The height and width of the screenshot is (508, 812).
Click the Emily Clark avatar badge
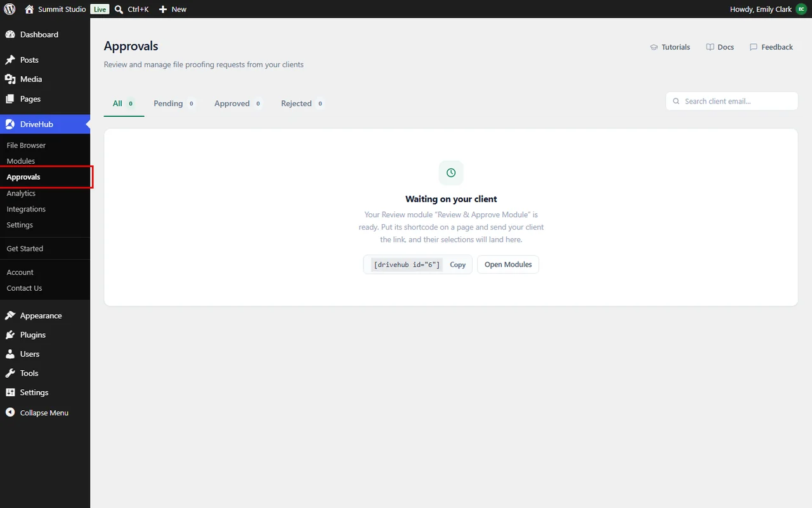click(x=801, y=10)
